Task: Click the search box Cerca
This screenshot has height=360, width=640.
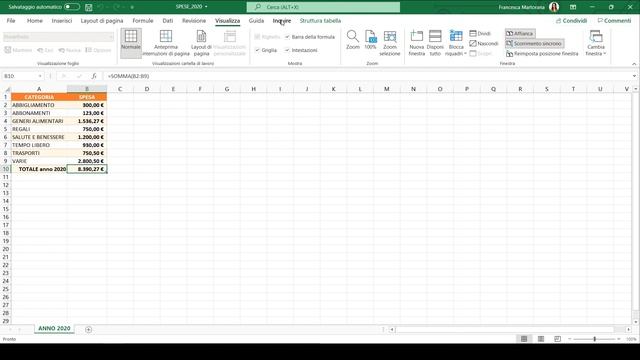Action: (x=323, y=7)
